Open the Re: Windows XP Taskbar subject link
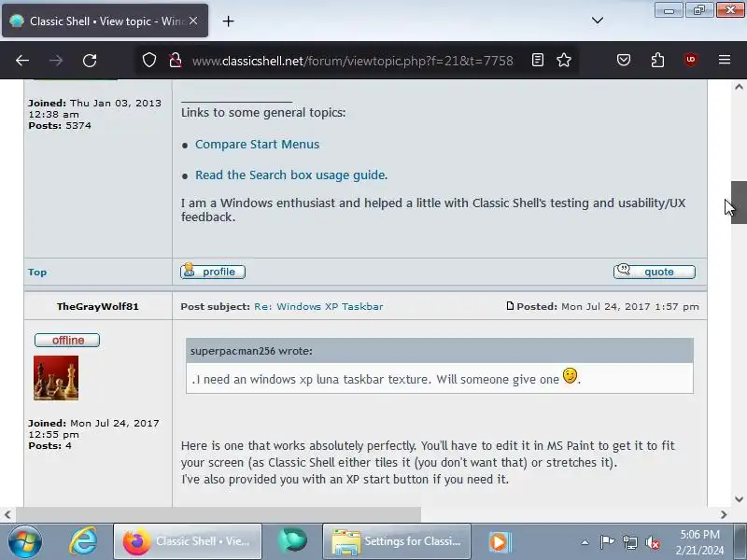 [x=318, y=307]
